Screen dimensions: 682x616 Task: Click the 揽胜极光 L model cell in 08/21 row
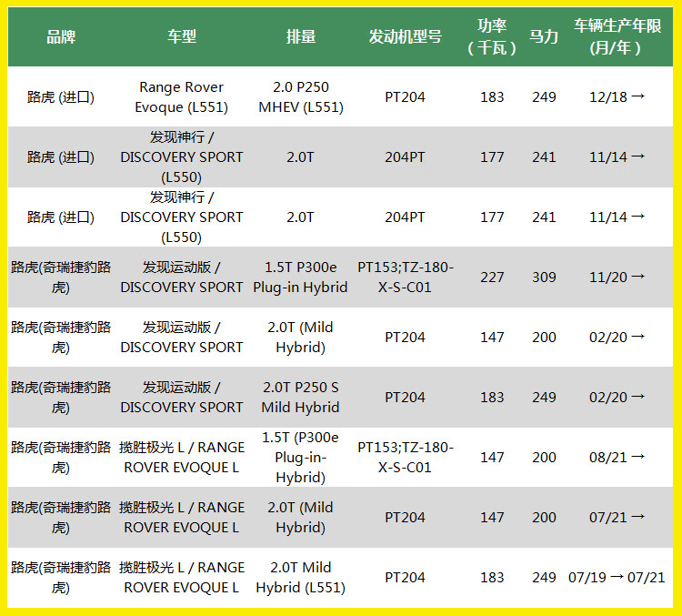pos(181,458)
